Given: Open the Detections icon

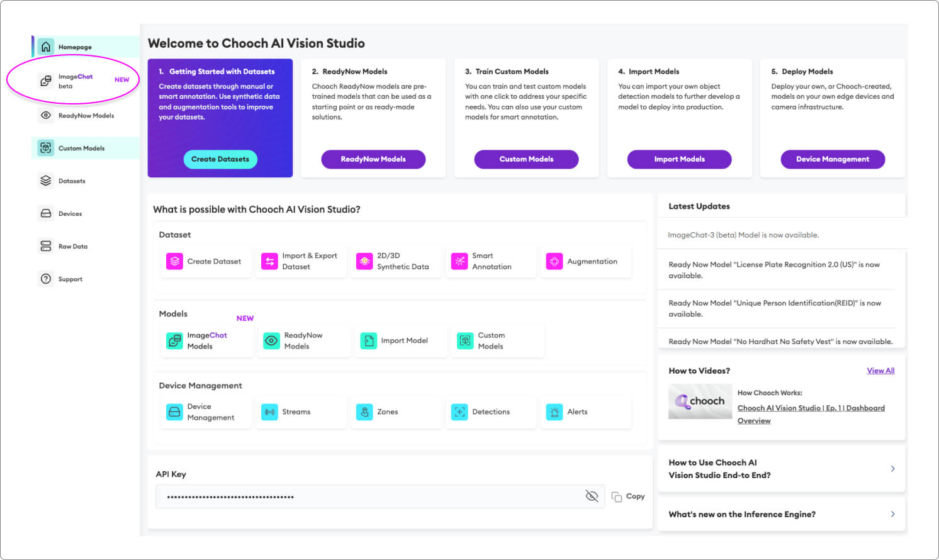Looking at the screenshot, I should point(459,412).
